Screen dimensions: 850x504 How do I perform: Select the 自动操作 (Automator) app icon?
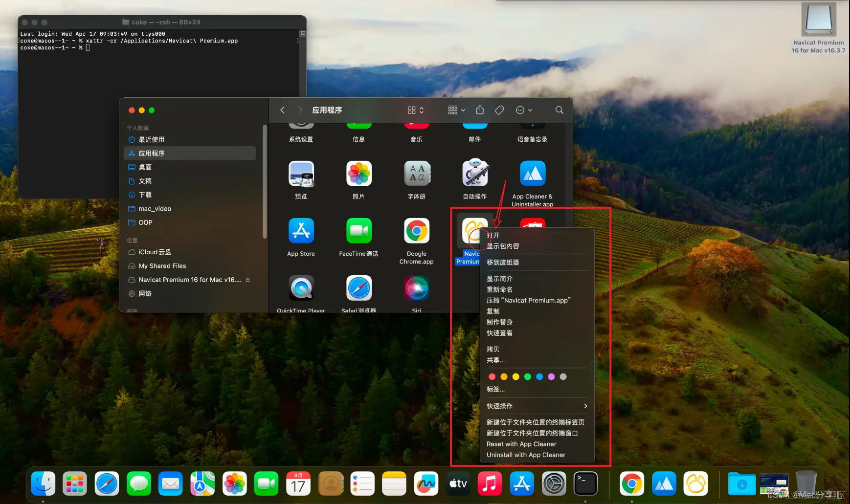(475, 174)
